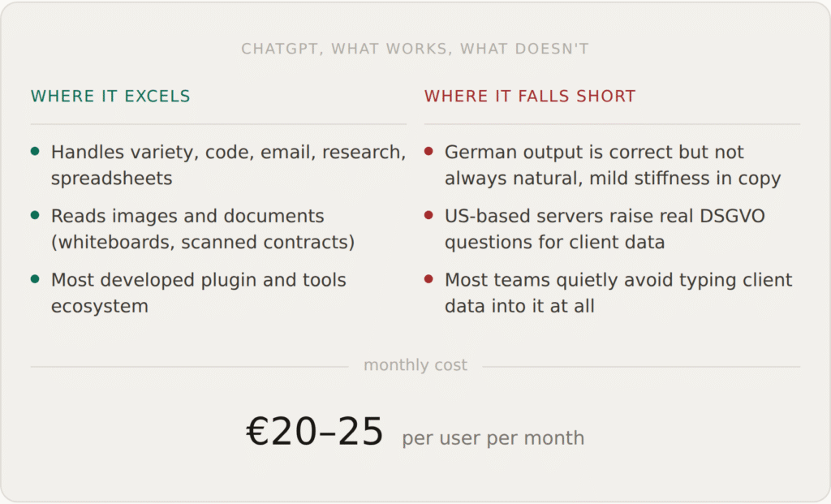Click the red bullet beside "Most teams quietly avoid"

(428, 279)
